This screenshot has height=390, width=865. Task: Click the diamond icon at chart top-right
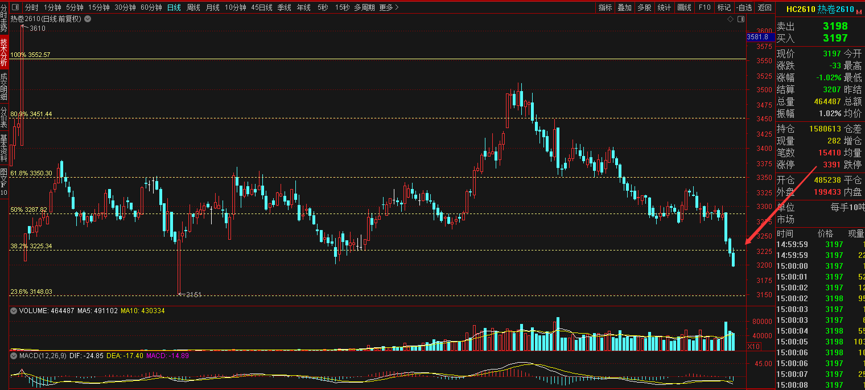pyautogui.click(x=729, y=19)
